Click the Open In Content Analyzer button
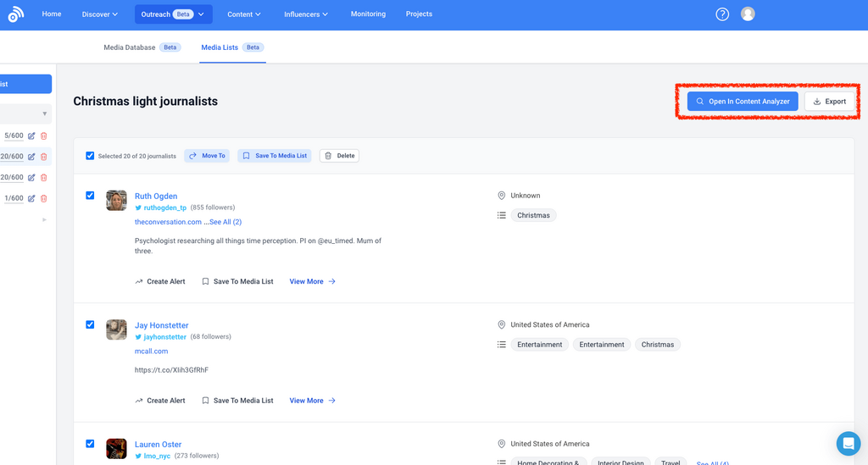Viewport: 868px width, 465px height. click(x=743, y=102)
